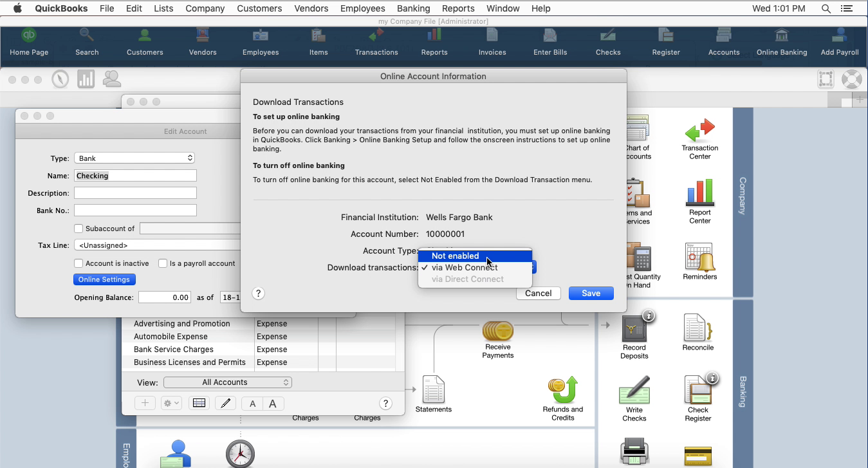The image size is (868, 468).
Task: Open the Company menu
Action: coord(205,8)
